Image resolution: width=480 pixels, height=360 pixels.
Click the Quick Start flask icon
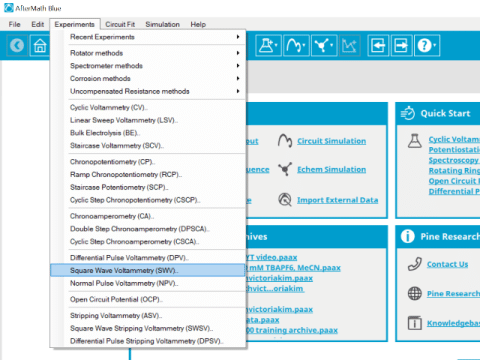click(x=415, y=141)
